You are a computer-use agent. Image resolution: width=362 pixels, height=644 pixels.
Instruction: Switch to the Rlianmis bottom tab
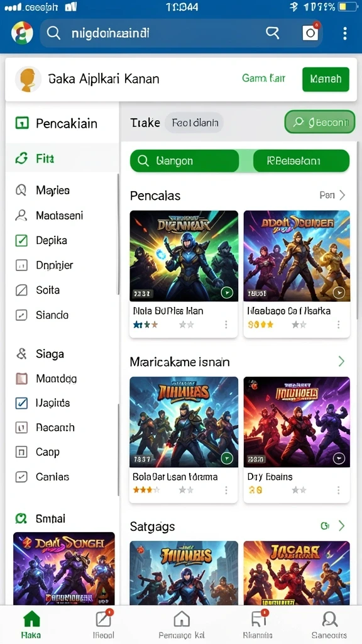258,625
